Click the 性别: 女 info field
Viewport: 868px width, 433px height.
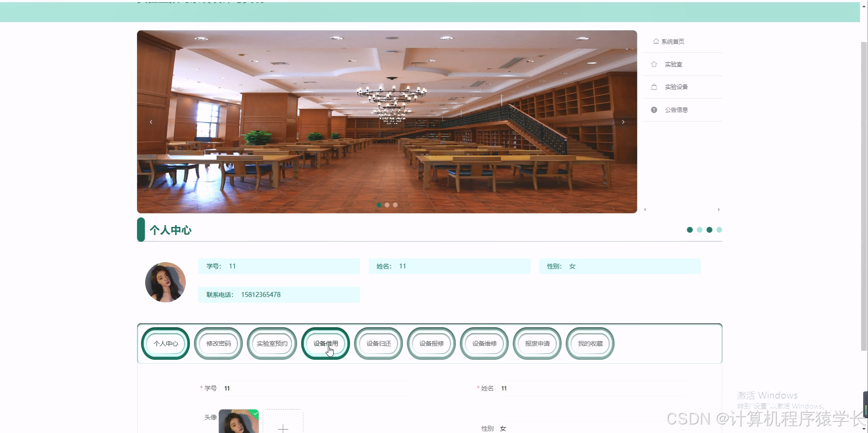[620, 266]
